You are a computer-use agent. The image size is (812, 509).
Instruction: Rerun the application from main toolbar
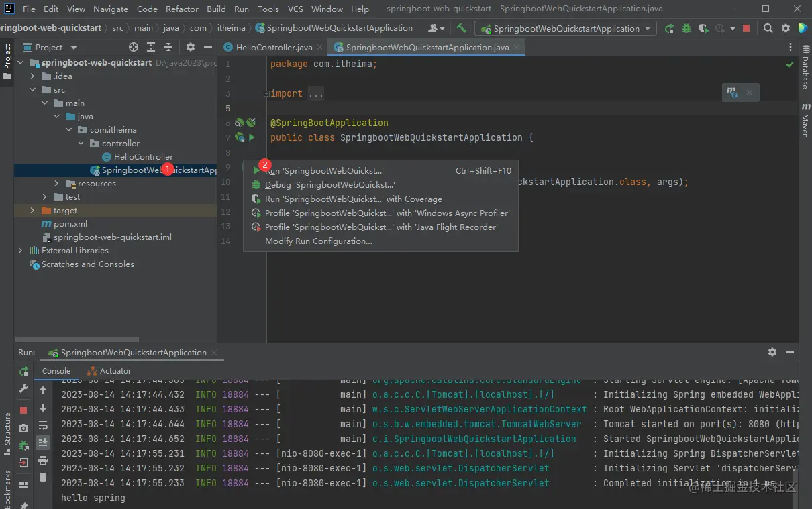(669, 28)
